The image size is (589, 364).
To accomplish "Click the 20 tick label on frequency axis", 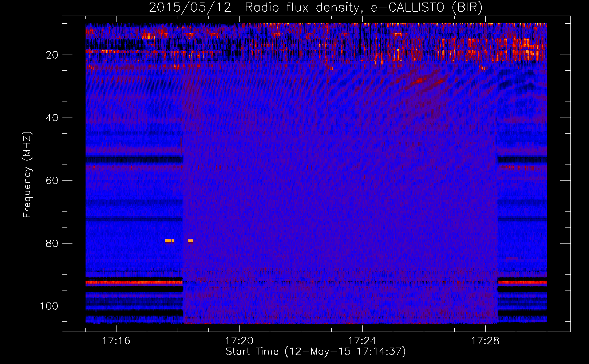I will coord(52,55).
